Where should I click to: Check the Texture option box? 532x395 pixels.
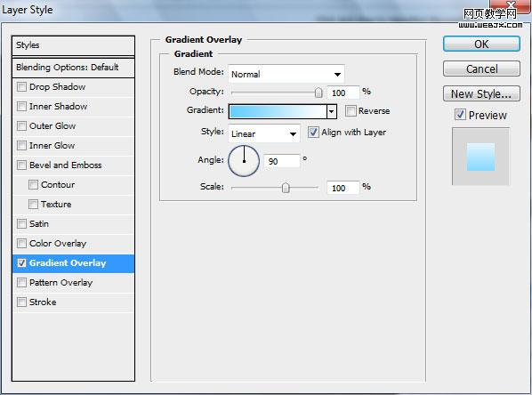click(33, 205)
